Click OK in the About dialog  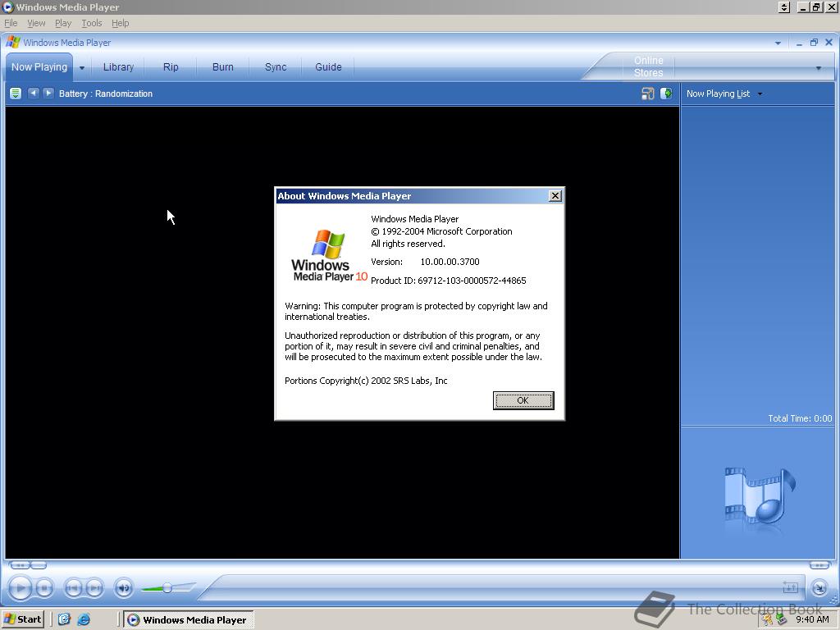(523, 400)
